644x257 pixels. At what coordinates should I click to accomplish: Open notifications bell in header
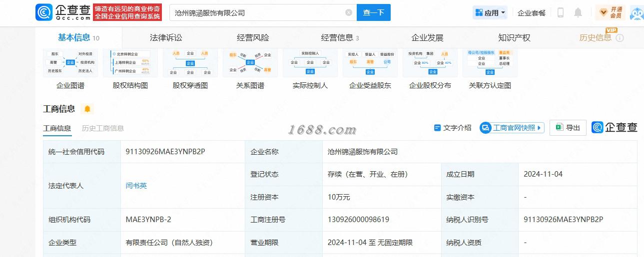pos(578,12)
